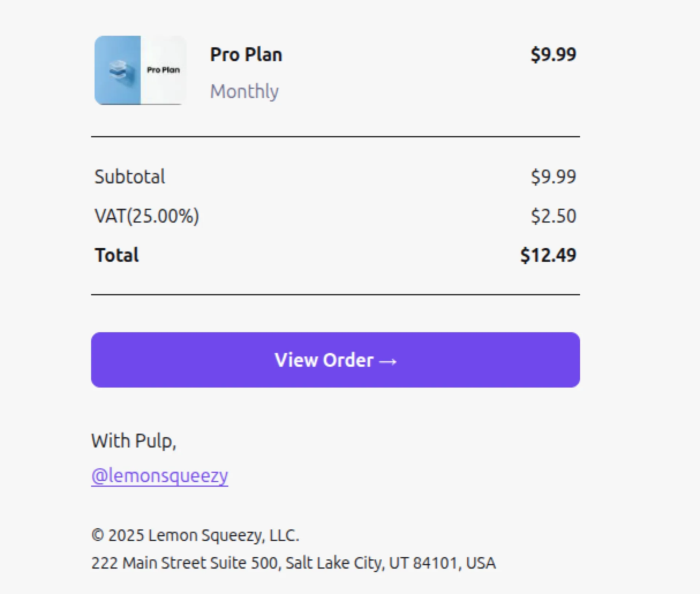This screenshot has width=700, height=594.
Task: Click the $12.49 total amount
Action: (x=548, y=255)
